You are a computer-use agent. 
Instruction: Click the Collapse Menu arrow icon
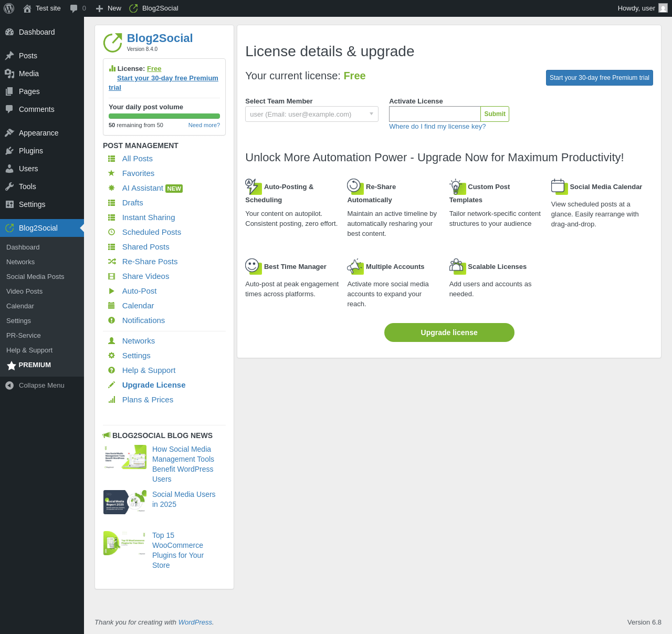pyautogui.click(x=9, y=386)
